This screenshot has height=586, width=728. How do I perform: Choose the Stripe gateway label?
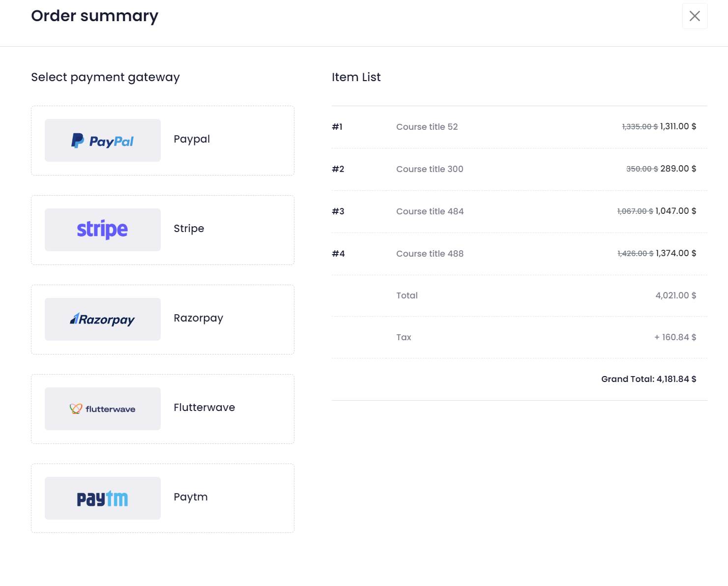pyautogui.click(x=189, y=229)
